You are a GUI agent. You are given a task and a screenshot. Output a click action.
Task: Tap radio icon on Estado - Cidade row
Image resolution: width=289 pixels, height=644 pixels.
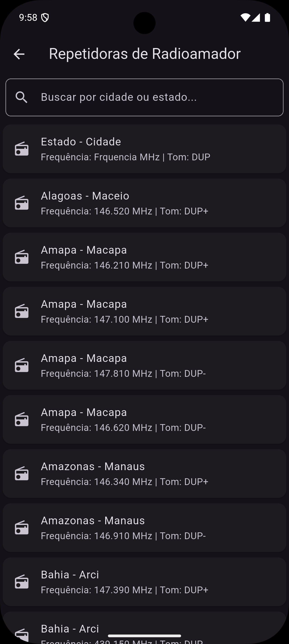[22, 149]
